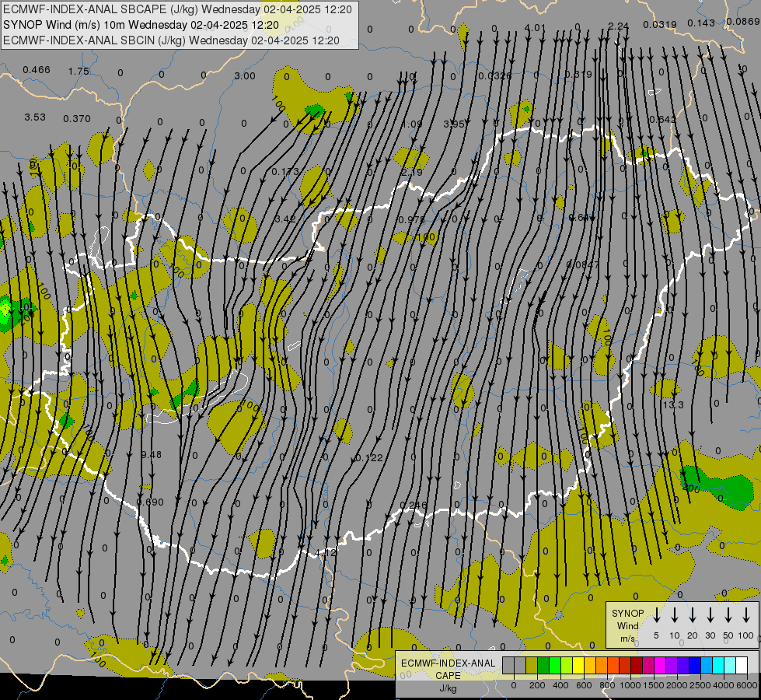This screenshot has width=761, height=700.
Task: Click the 9.48 value on the map
Action: click(152, 455)
